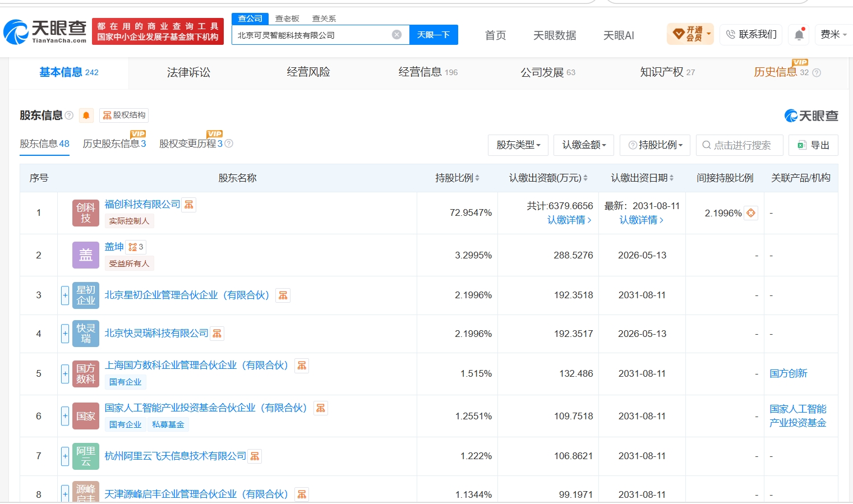Open equity structure icon for 福创科技有限公司
This screenshot has height=504, width=853.
pyautogui.click(x=189, y=205)
